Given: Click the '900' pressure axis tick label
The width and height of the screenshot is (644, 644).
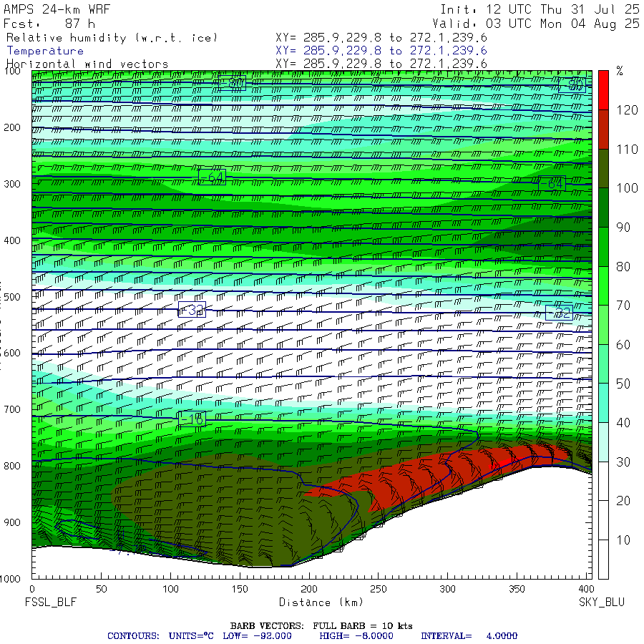Looking at the screenshot, I should [12, 522].
